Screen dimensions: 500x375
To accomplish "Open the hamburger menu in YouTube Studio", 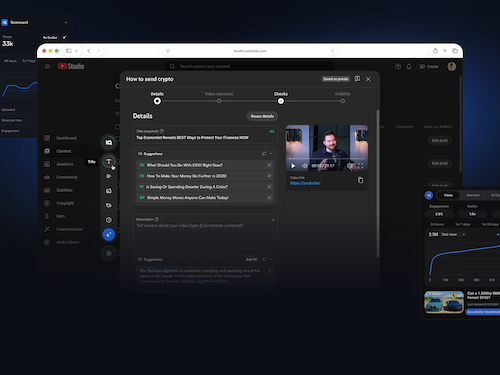I will tap(47, 67).
